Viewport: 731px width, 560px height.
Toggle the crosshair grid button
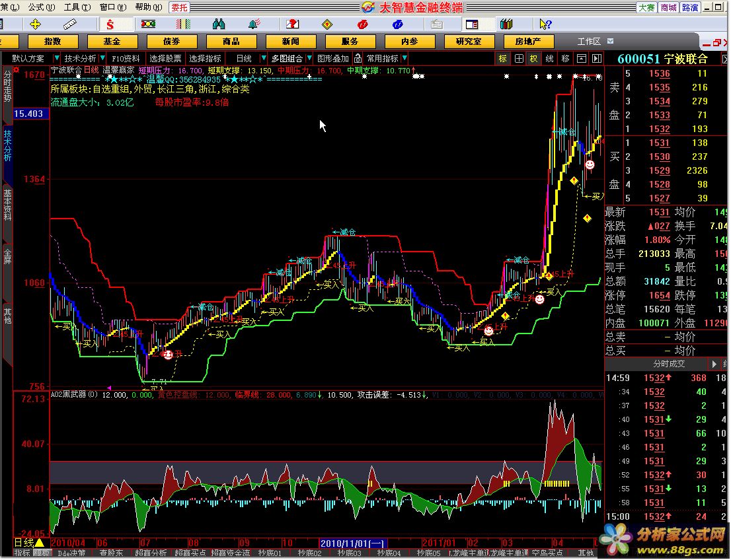[x=519, y=58]
